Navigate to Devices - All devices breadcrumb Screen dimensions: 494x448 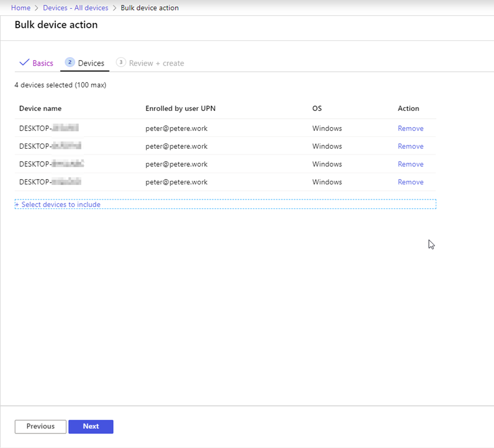[75, 8]
